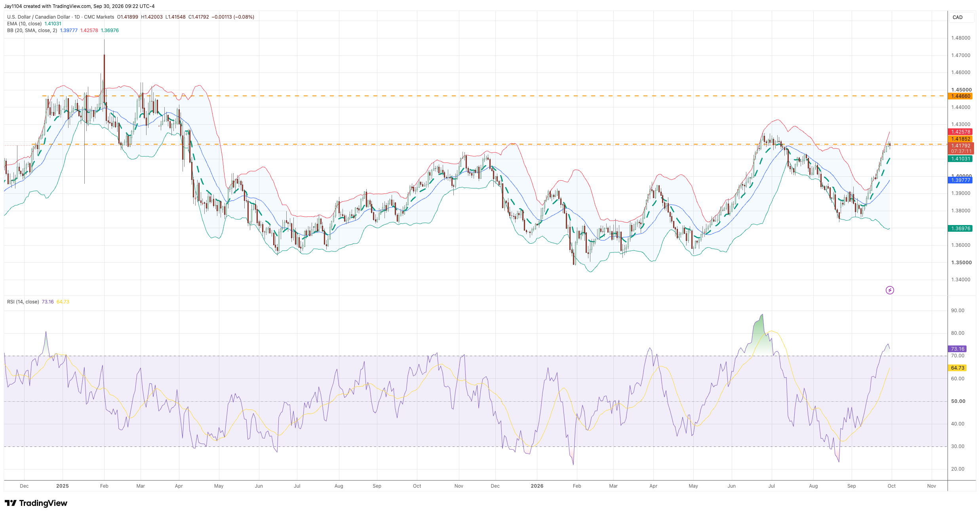Viewport: 980px width, 515px height.
Task: Click the orange 1.41852 price label
Action: point(961,139)
